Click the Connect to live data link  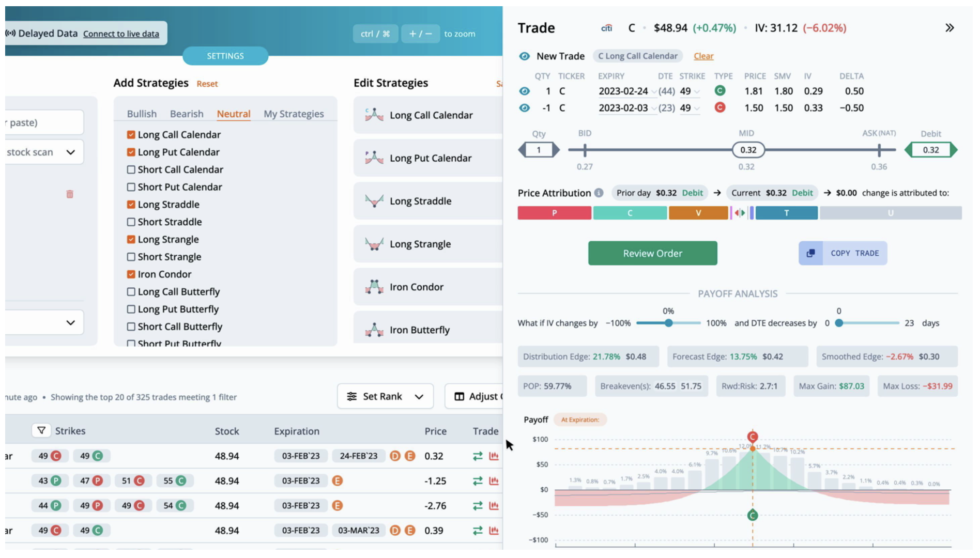coord(121,34)
